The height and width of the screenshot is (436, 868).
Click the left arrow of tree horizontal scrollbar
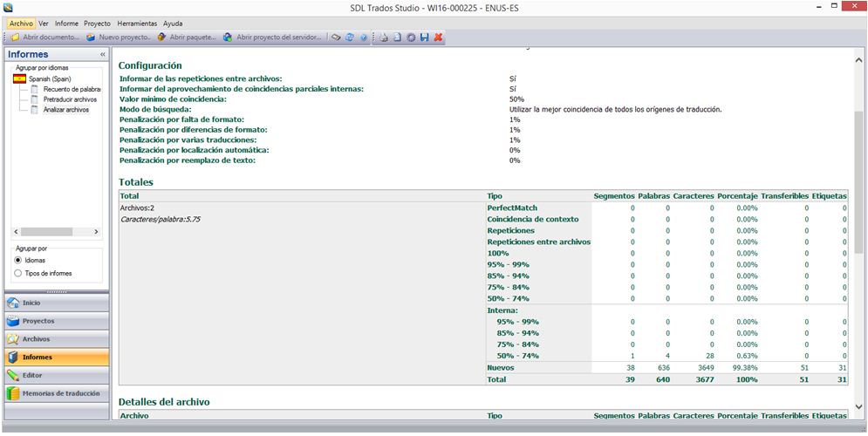pyautogui.click(x=16, y=232)
